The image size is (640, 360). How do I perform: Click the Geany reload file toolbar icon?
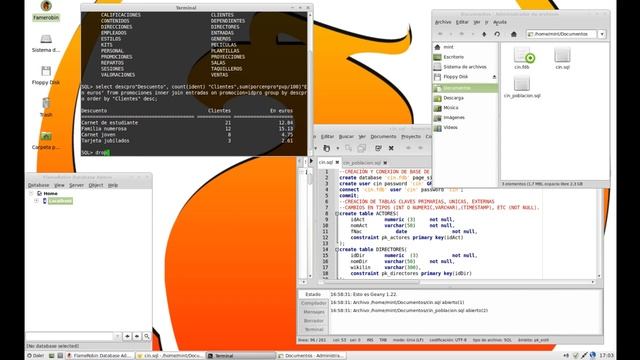[x=378, y=148]
